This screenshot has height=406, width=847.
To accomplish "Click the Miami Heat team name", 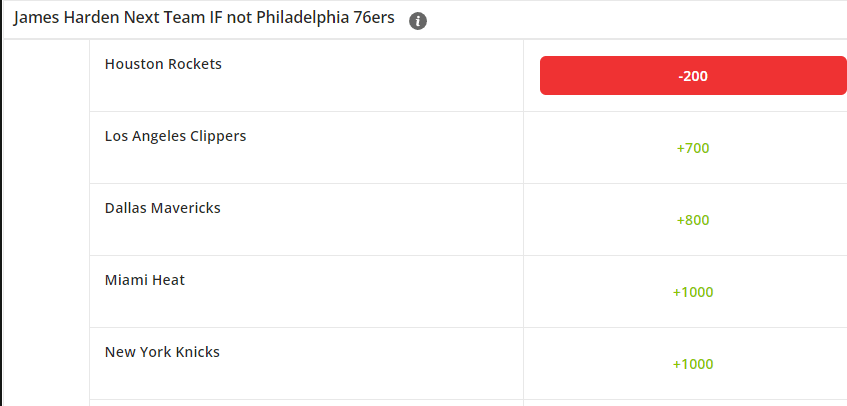I will coord(145,280).
